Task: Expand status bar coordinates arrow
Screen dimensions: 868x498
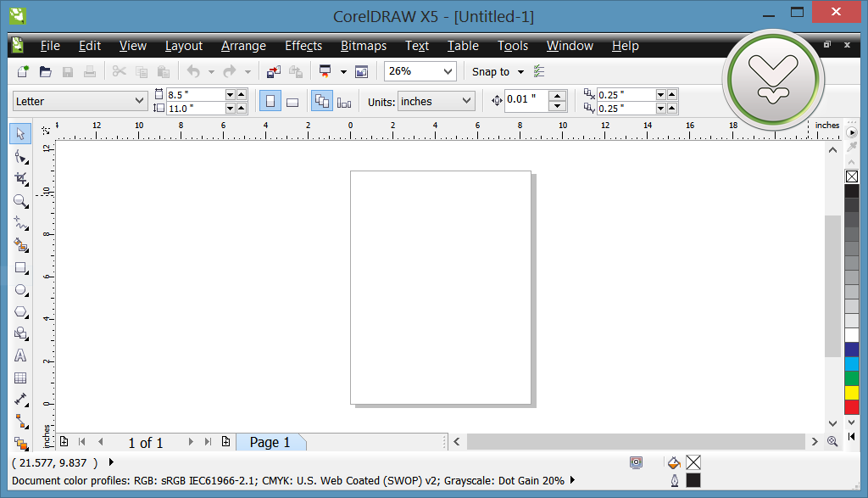Action: click(x=111, y=462)
